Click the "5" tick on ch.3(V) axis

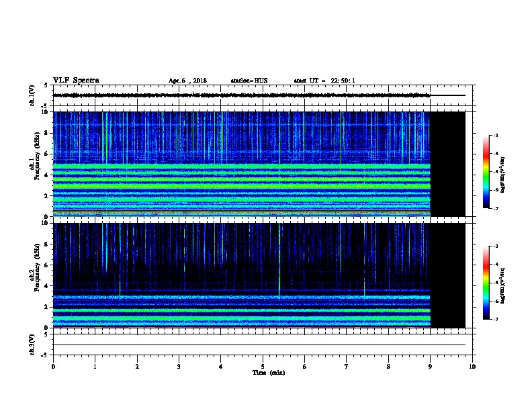point(46,334)
